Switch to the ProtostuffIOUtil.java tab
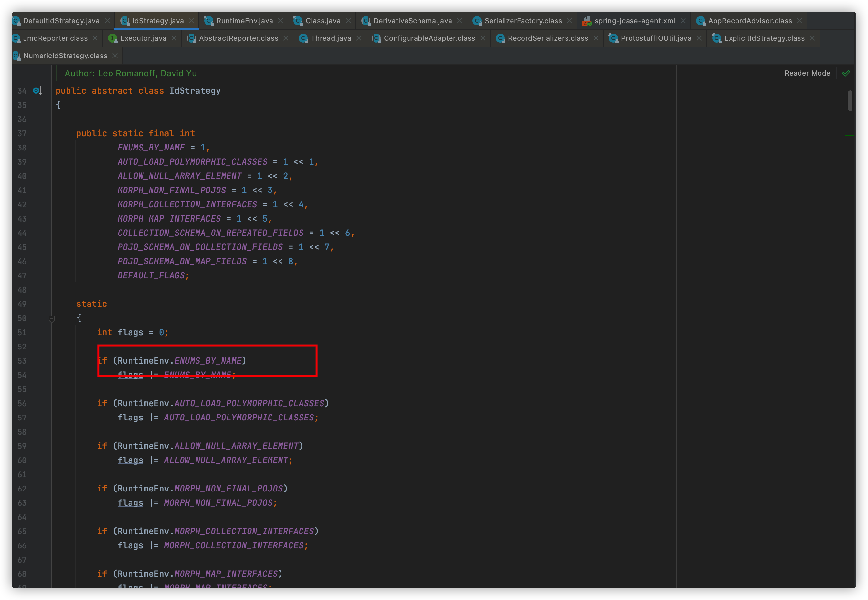This screenshot has width=868, height=600. click(x=656, y=38)
